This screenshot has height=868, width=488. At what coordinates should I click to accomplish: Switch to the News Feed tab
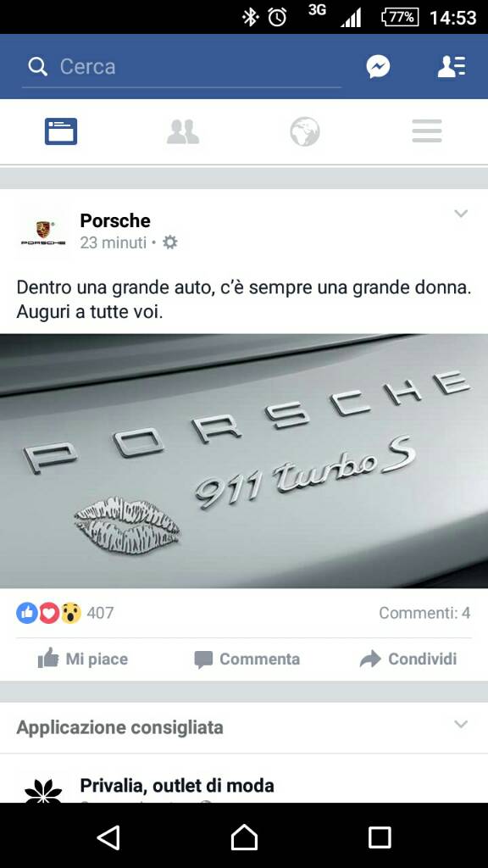click(x=61, y=131)
